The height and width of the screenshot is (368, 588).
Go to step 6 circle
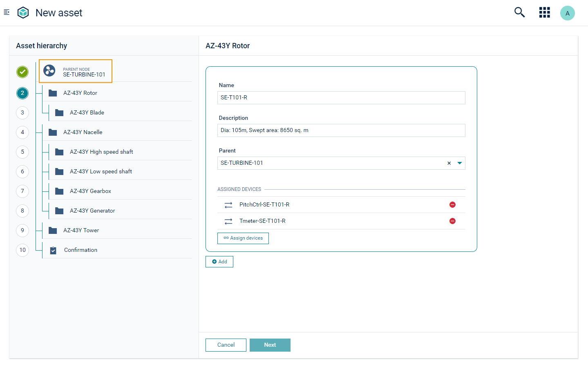click(x=22, y=172)
